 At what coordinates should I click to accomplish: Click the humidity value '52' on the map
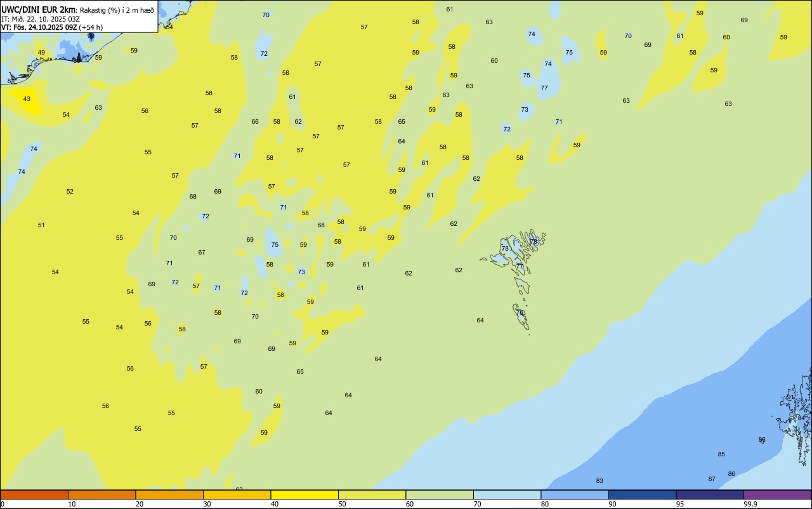coord(70,192)
